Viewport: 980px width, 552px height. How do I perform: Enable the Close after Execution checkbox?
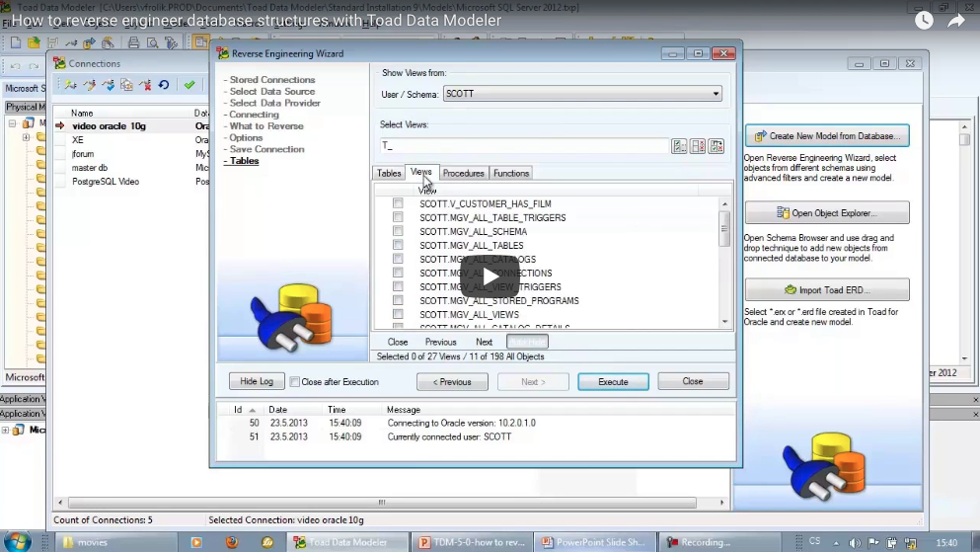295,382
